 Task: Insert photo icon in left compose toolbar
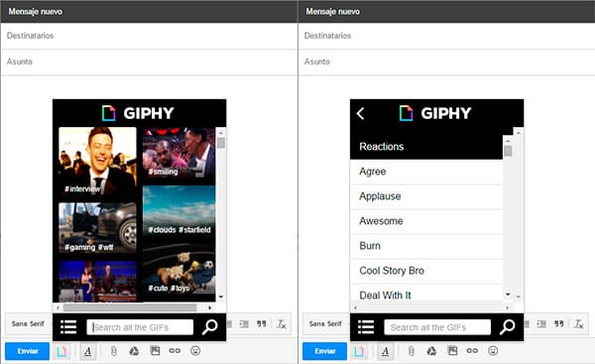click(x=155, y=351)
